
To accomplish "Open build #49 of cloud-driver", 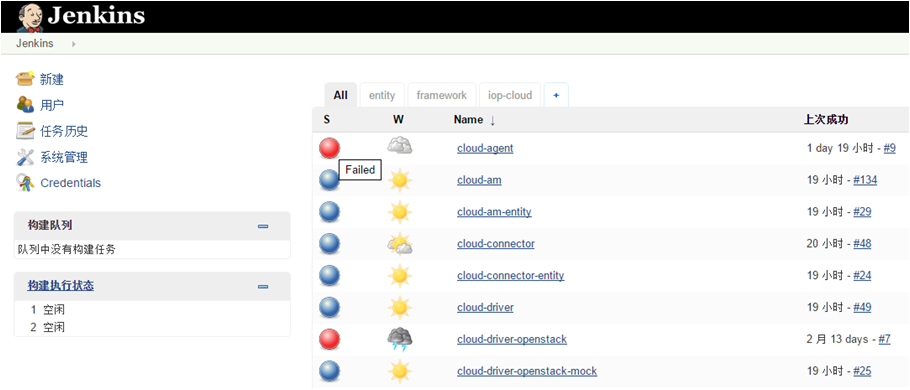I will coord(862,308).
